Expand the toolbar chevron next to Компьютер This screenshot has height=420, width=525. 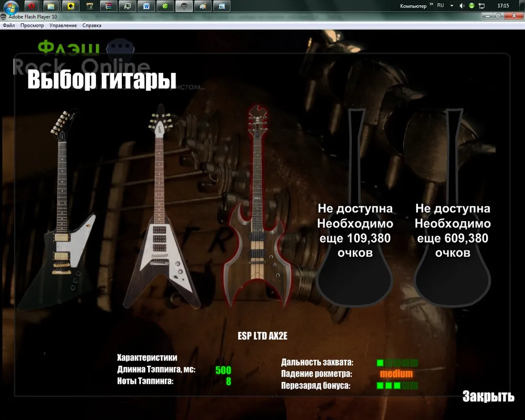tap(431, 5)
